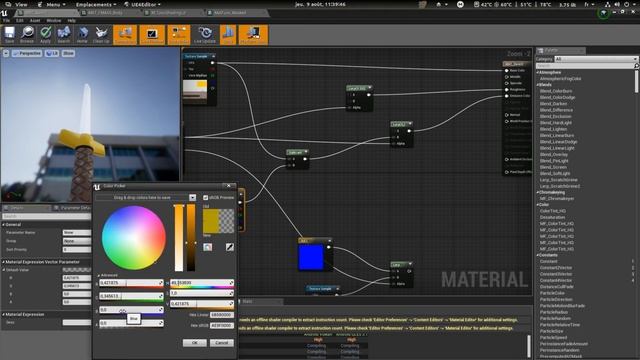Click the power icon in system top bar
The image size is (640, 360).
tap(627, 4)
